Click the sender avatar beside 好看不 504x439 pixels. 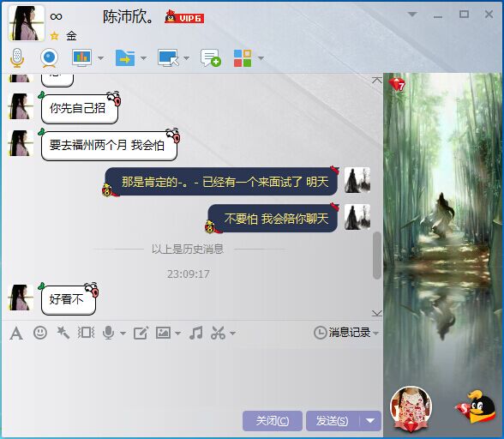21,298
